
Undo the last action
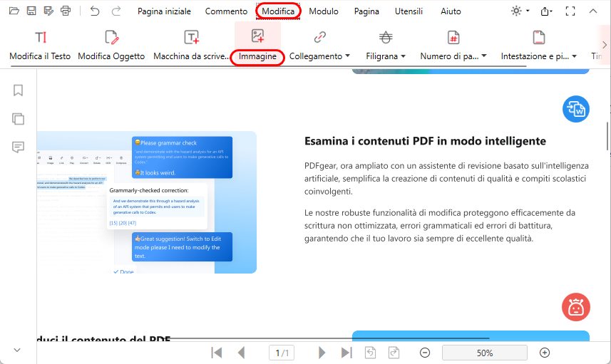(x=95, y=11)
